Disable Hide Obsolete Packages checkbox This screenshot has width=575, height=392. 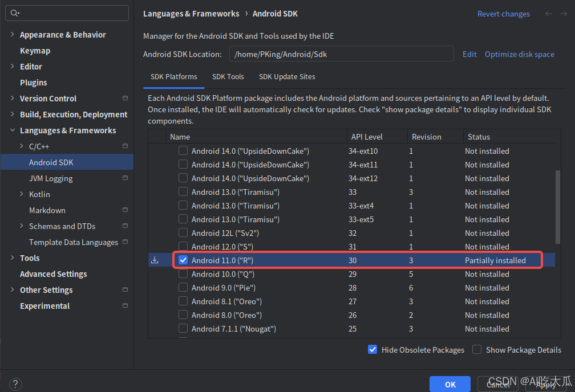[x=372, y=349]
